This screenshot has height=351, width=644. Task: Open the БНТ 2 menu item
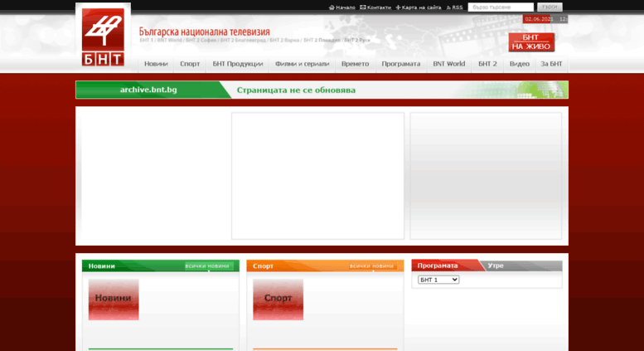tap(487, 64)
